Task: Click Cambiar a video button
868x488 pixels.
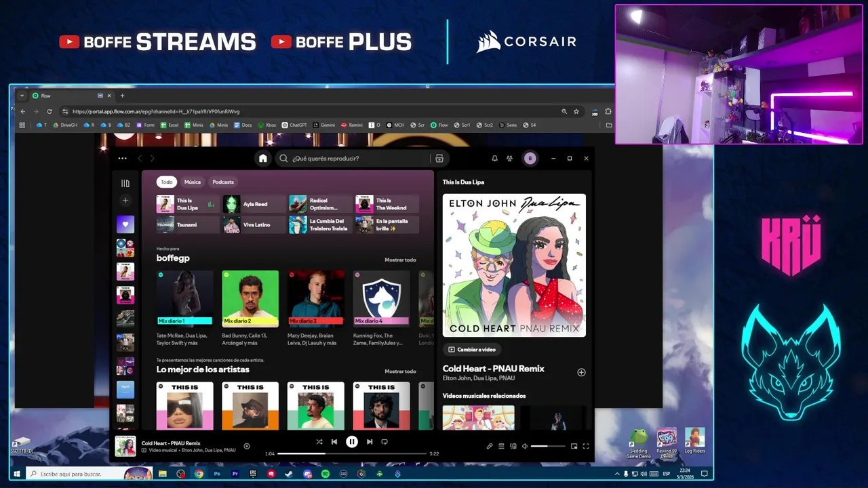Action: [x=472, y=349]
